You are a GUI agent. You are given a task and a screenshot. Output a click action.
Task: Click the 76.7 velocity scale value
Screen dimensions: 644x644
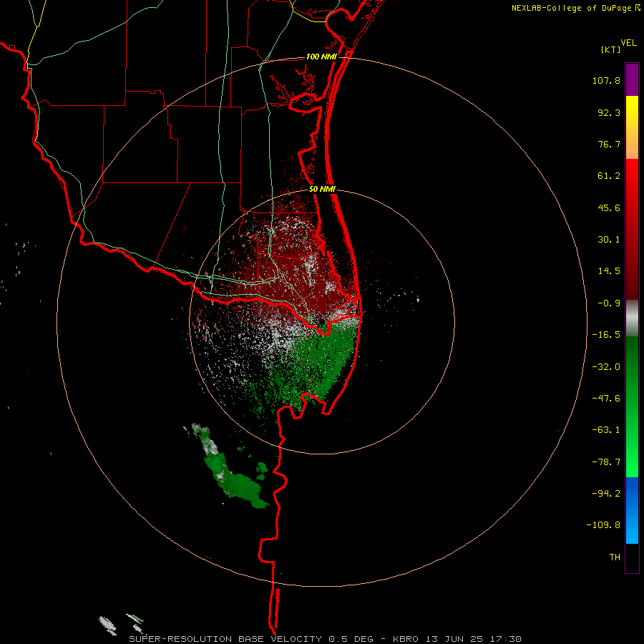click(x=609, y=144)
